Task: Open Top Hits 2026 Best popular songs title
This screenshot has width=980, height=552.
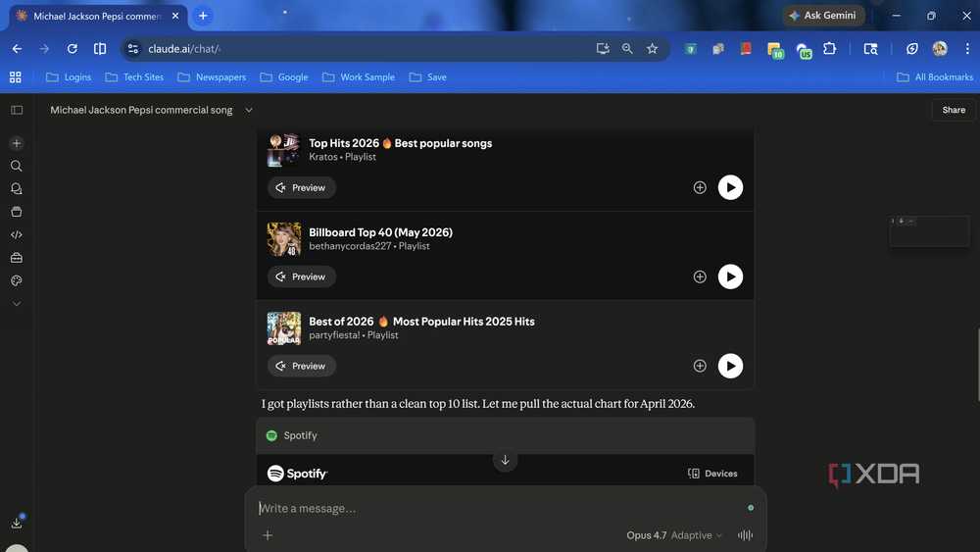Action: [x=400, y=143]
